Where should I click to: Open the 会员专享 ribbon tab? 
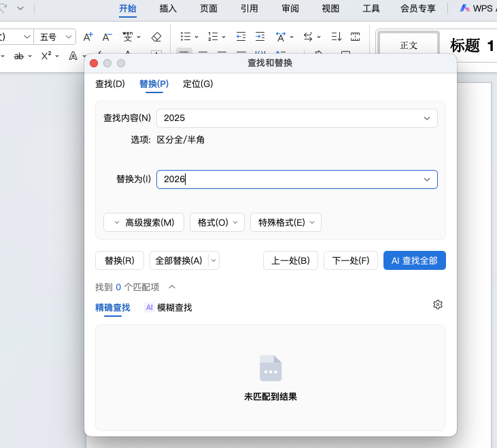(417, 8)
